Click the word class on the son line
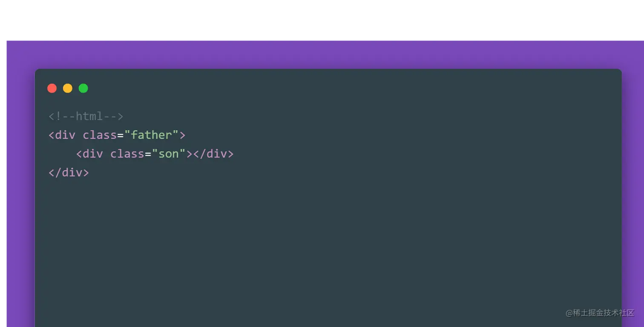The height and width of the screenshot is (327, 644). [127, 154]
